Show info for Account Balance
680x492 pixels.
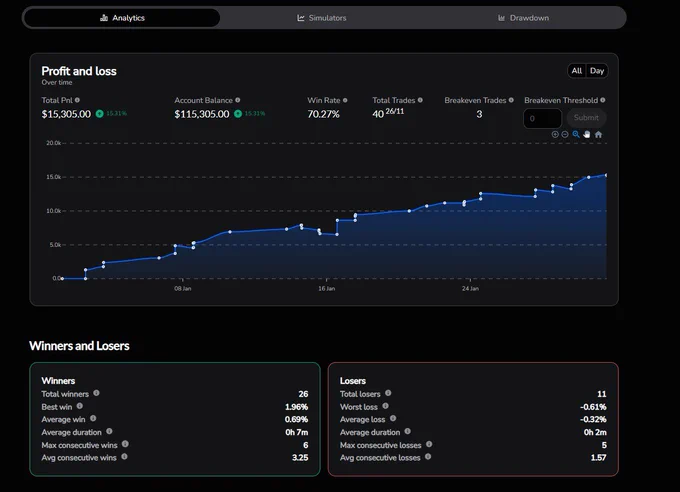238,100
